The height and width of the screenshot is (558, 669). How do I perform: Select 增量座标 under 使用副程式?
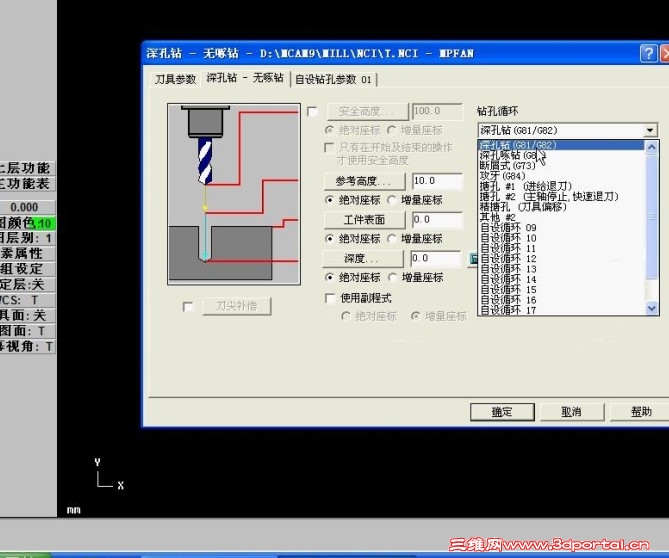pos(415,316)
